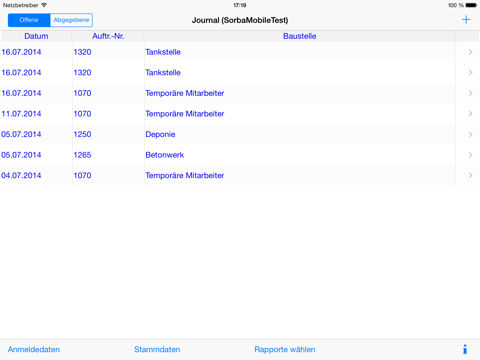Select order number 1070 in 11.07.2014 row

click(82, 114)
